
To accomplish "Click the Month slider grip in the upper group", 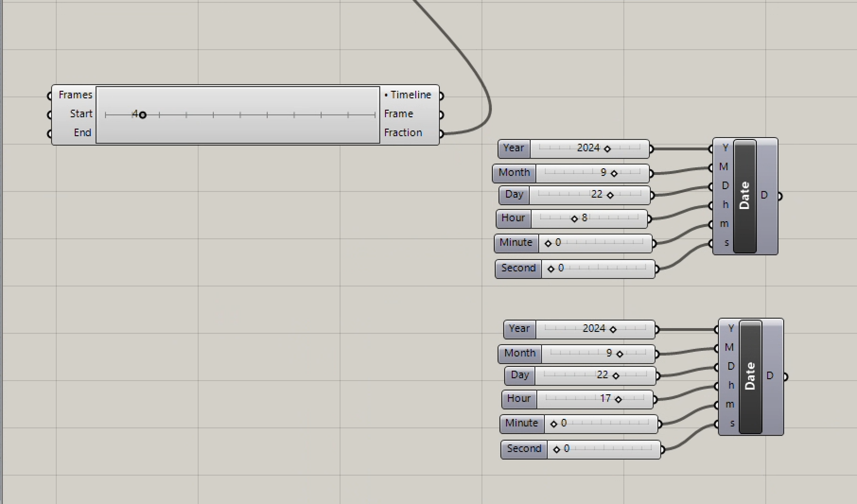I will [x=614, y=174].
